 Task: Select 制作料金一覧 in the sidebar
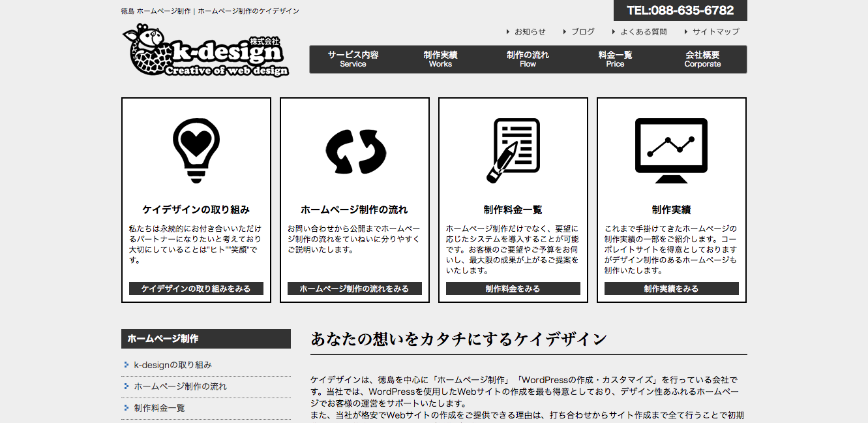click(160, 408)
